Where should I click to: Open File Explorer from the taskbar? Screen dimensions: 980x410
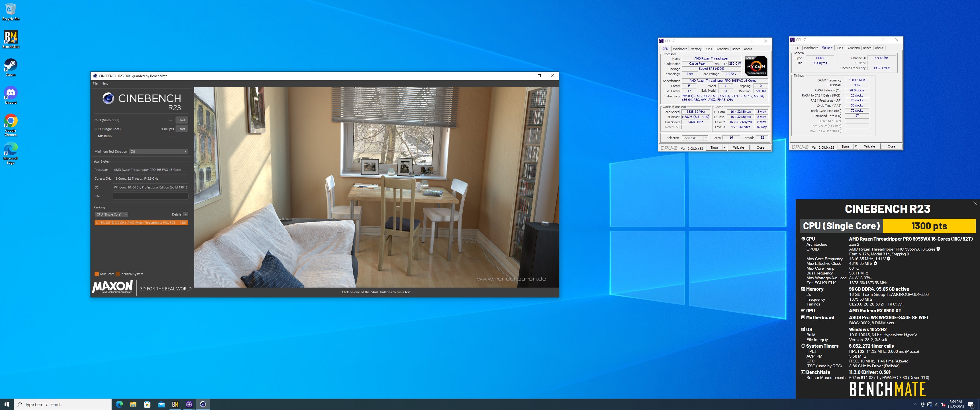point(133,404)
